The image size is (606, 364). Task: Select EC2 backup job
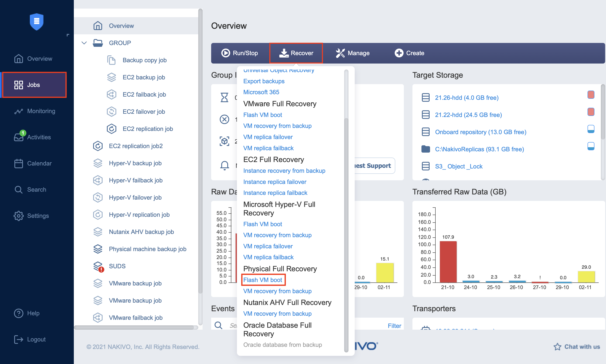144,77
